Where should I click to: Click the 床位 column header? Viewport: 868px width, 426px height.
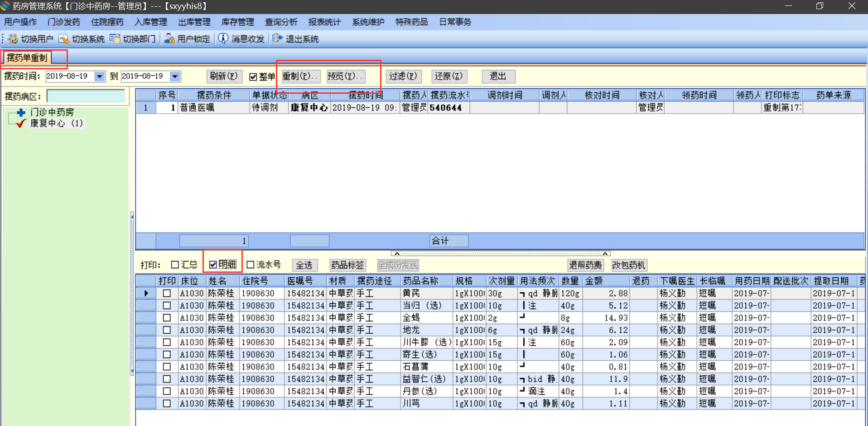(x=192, y=281)
